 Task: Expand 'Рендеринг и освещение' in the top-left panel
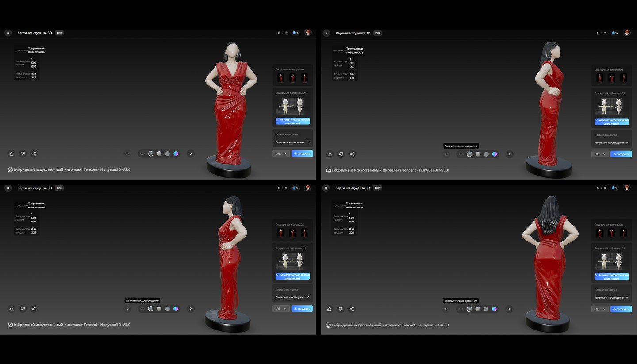pyautogui.click(x=292, y=142)
